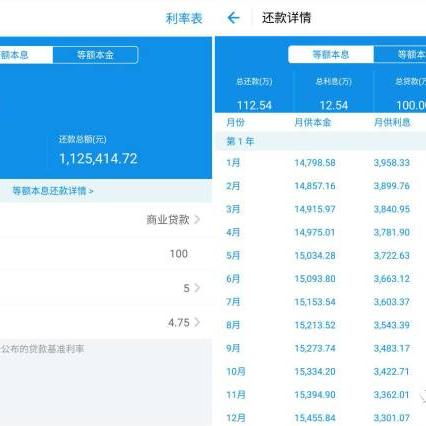Tap the 12月 month label
The height and width of the screenshot is (426, 426).
coord(236,418)
